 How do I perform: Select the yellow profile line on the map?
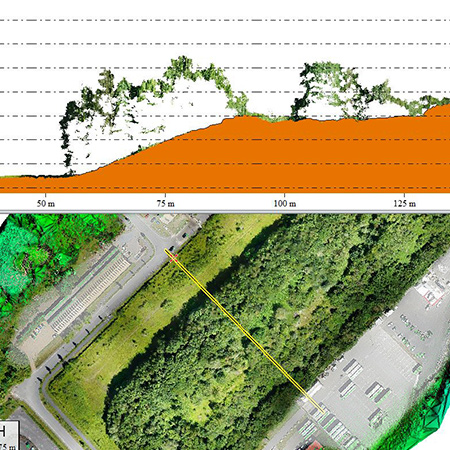[x=244, y=331]
